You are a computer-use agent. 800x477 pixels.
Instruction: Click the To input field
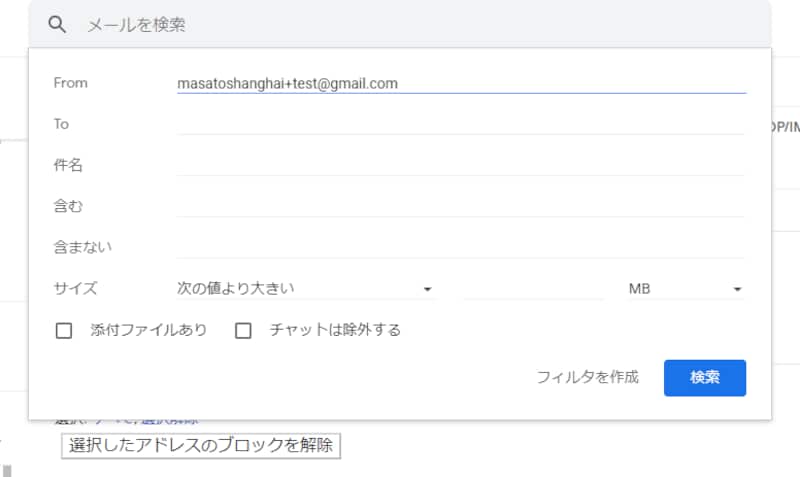[460, 124]
